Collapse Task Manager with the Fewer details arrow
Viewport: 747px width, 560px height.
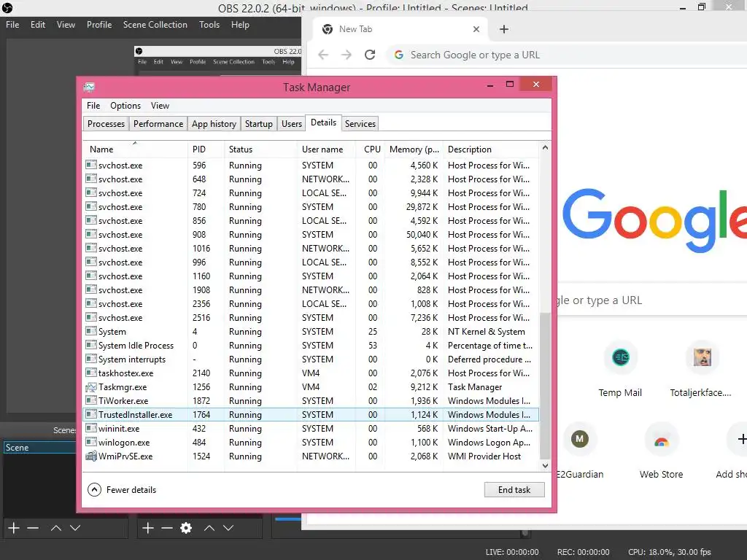tap(94, 489)
